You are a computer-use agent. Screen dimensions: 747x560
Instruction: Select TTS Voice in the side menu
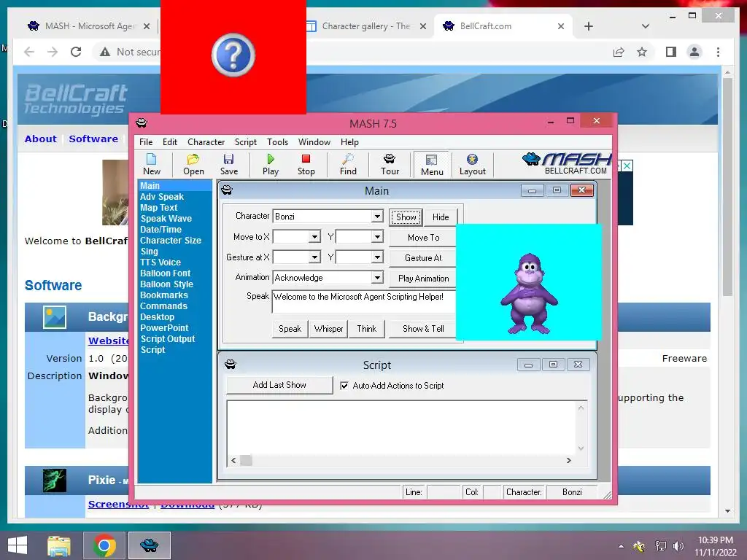pyautogui.click(x=160, y=262)
